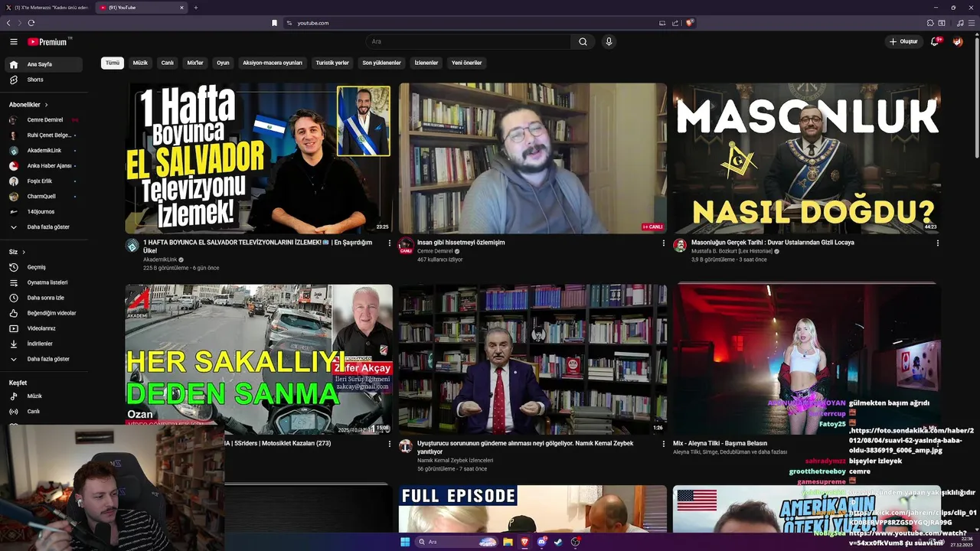Click the Oluştur create button
This screenshot has width=980, height=551.
click(x=903, y=41)
